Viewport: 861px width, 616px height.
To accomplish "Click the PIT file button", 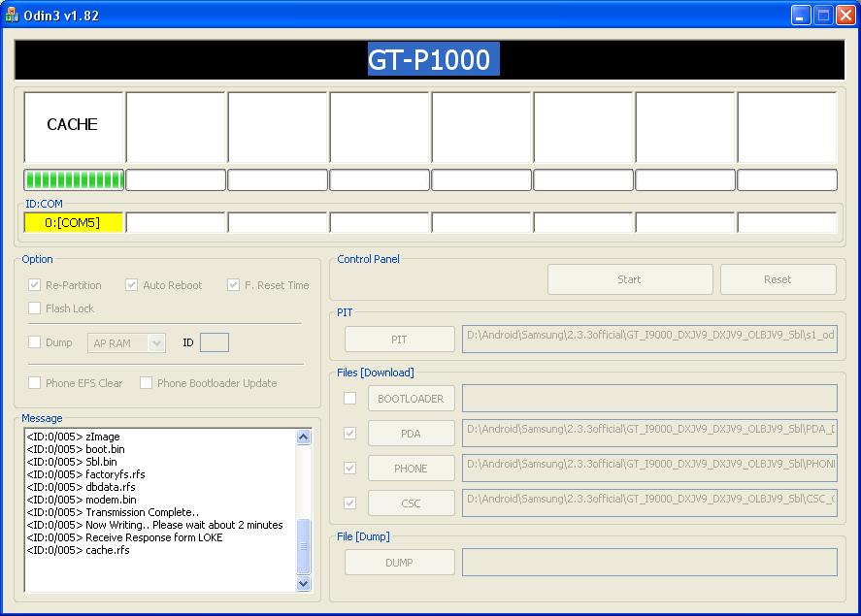I will tap(400, 340).
